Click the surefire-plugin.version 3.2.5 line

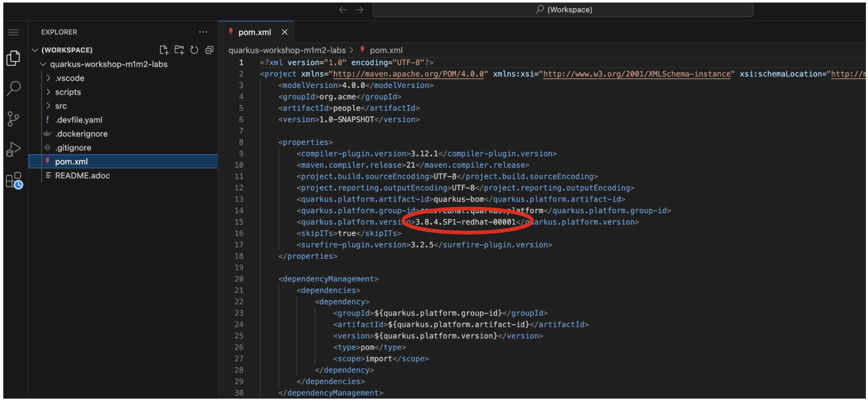click(424, 245)
